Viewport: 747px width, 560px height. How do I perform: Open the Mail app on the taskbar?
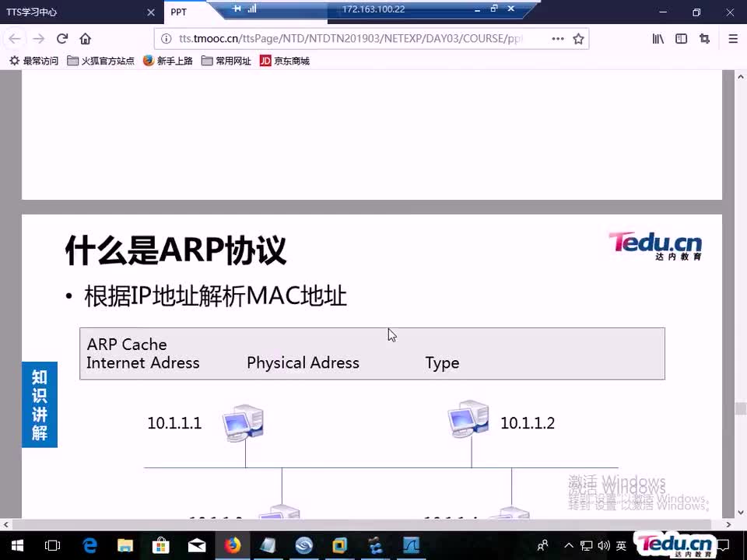197,545
